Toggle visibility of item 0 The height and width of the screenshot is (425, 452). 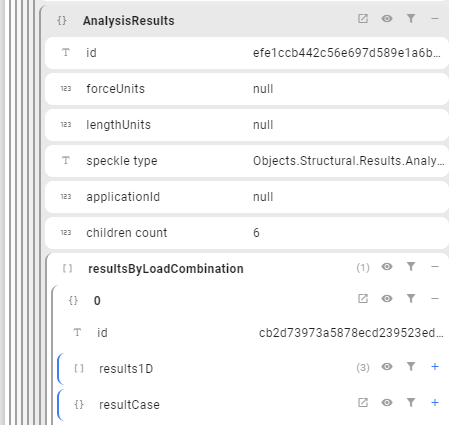coord(387,299)
